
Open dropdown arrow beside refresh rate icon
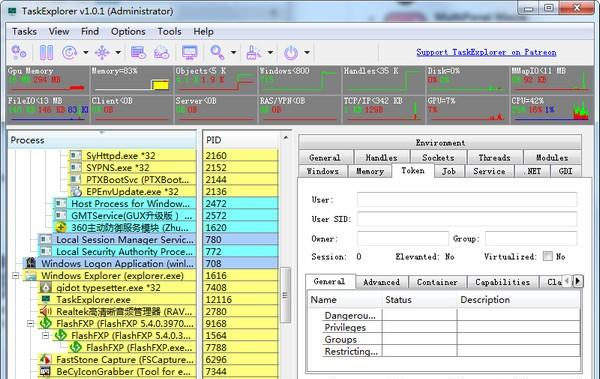(x=86, y=52)
